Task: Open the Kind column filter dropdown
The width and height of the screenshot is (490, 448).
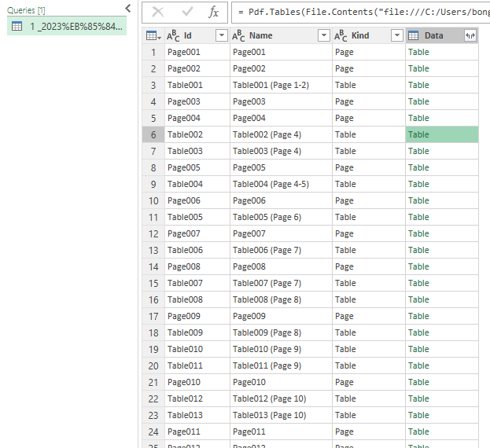Action: pyautogui.click(x=397, y=35)
